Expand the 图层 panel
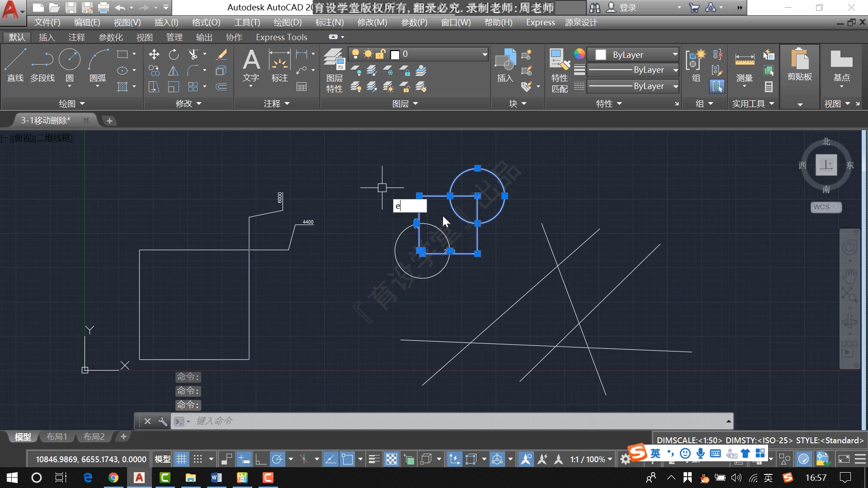Screen dimensions: 868x488 [x=405, y=103]
